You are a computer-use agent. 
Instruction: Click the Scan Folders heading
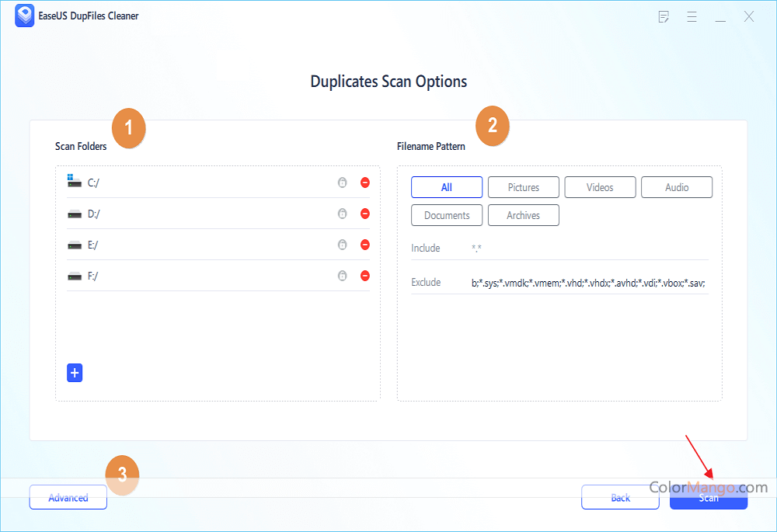[x=81, y=146]
